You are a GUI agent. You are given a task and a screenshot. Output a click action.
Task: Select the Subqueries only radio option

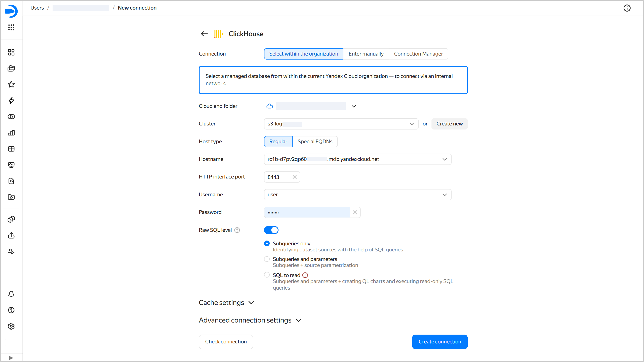[267, 243]
